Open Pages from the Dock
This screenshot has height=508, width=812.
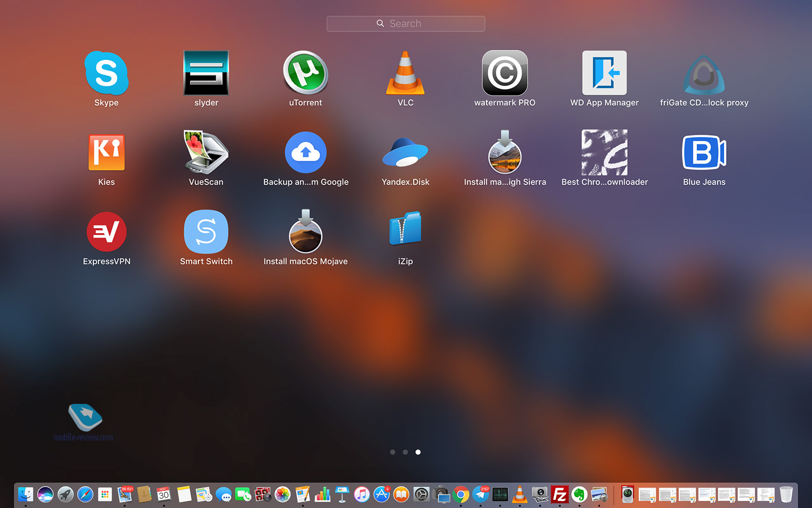[302, 494]
